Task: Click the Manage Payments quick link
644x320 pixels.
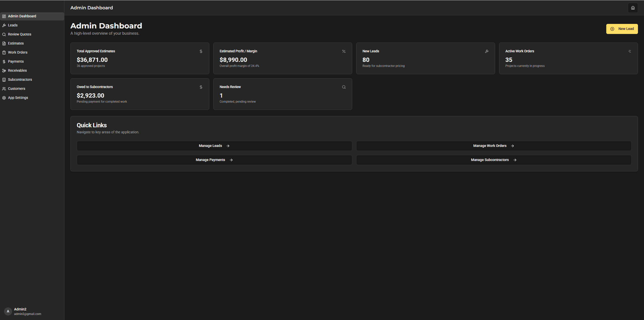Action: click(x=214, y=160)
